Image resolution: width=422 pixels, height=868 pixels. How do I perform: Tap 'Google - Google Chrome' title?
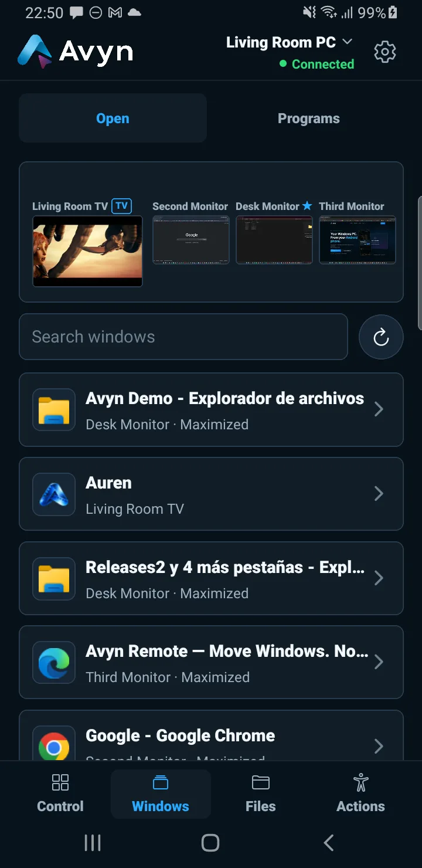click(x=181, y=735)
